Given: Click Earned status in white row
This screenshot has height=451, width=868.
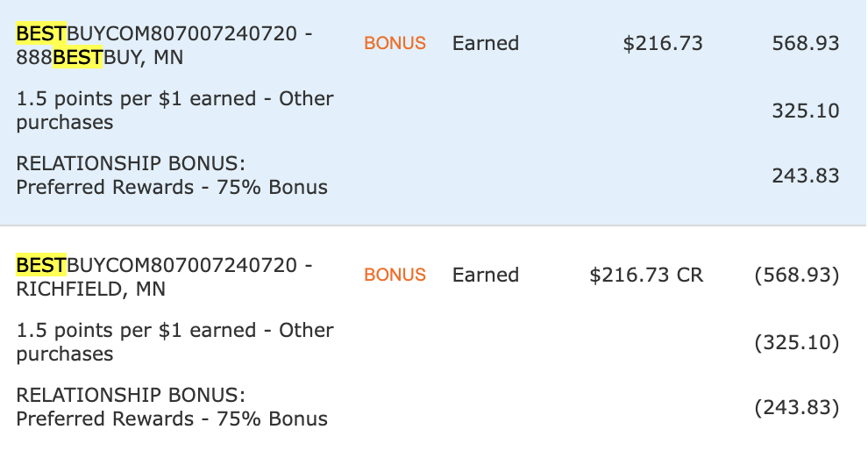Looking at the screenshot, I should coord(486,275).
